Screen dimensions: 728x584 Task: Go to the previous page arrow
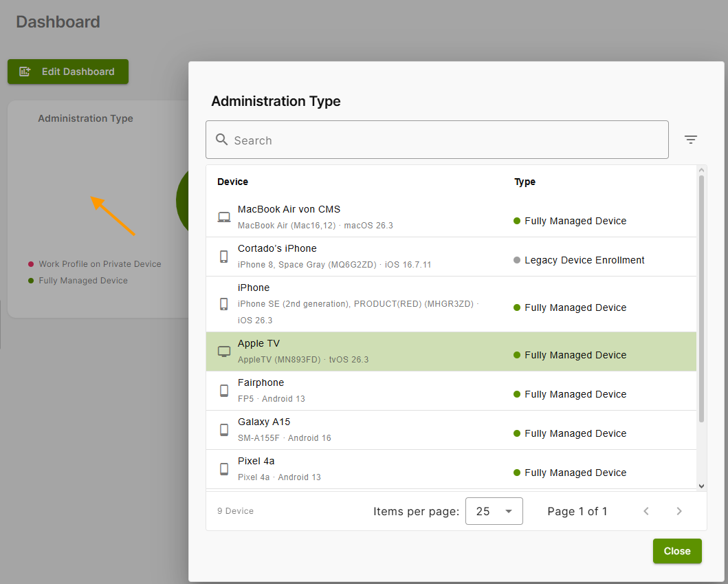click(646, 511)
